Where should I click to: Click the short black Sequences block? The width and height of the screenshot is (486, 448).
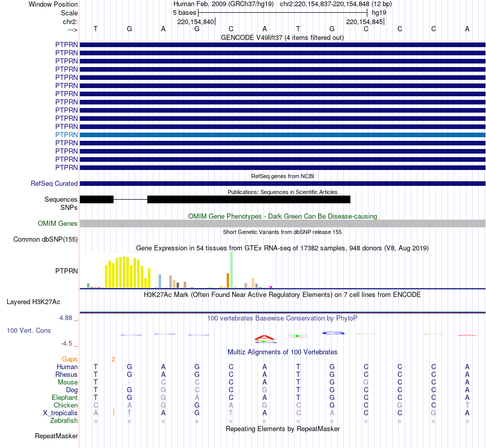coord(97,200)
